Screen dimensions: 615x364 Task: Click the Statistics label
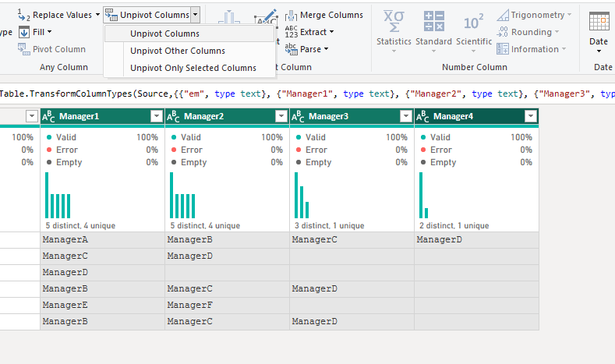[394, 41]
